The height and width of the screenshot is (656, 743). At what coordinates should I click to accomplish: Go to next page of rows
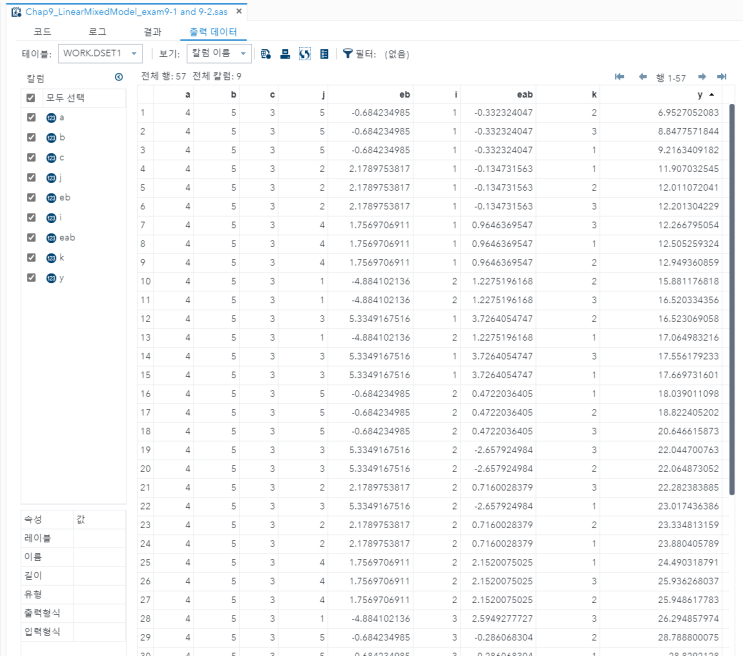(703, 77)
